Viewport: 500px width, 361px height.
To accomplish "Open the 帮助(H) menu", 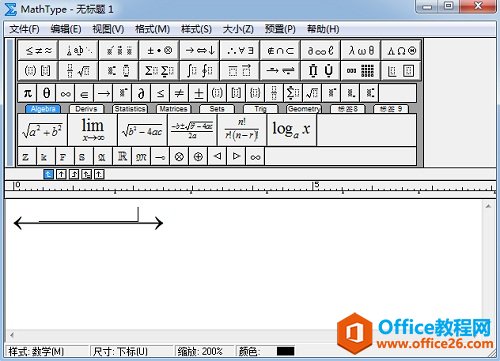I will coord(323,29).
